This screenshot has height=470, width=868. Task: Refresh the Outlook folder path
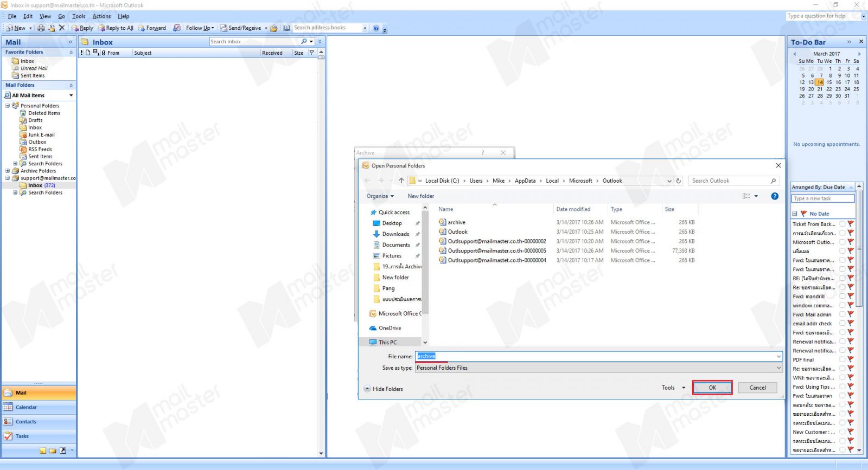click(678, 181)
